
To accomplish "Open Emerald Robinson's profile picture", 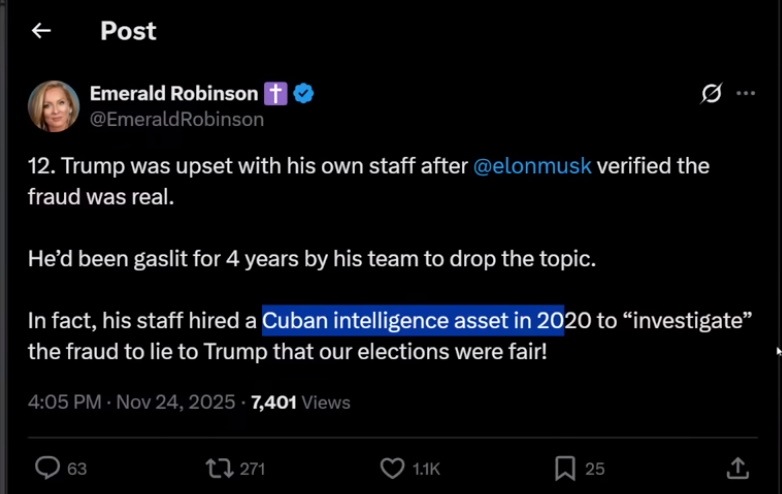I will pos(54,106).
